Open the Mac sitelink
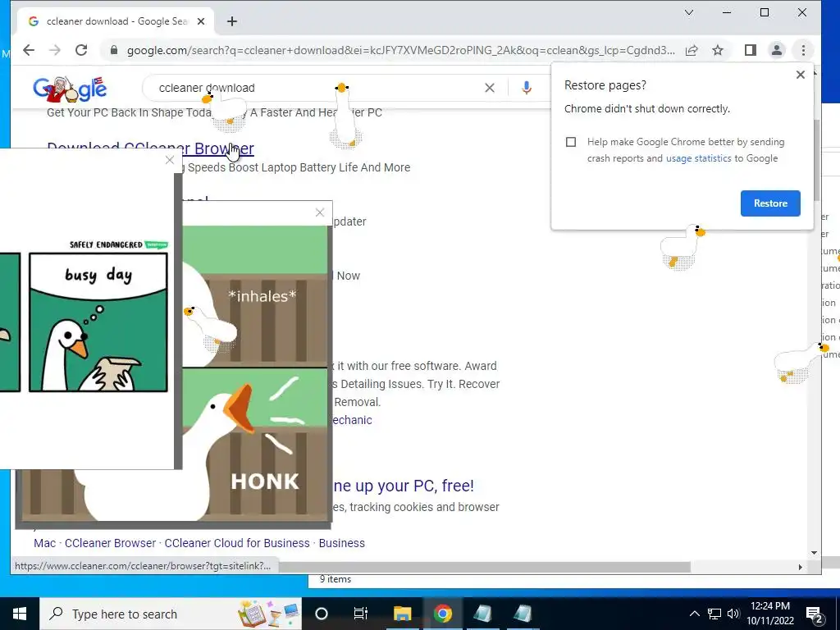The width and height of the screenshot is (840, 630). [44, 543]
